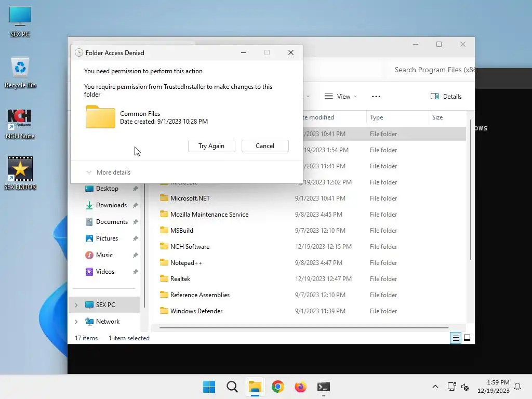Close the Folder Access Denied dialog

[291, 52]
